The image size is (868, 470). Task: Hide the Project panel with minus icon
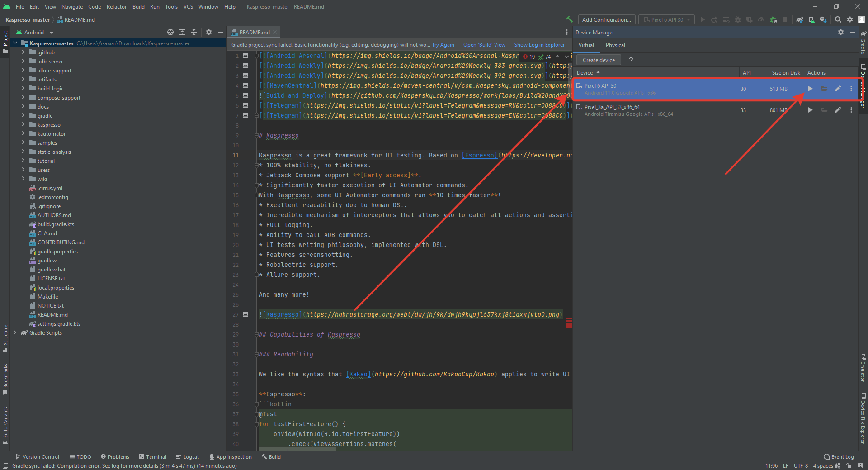[221, 32]
